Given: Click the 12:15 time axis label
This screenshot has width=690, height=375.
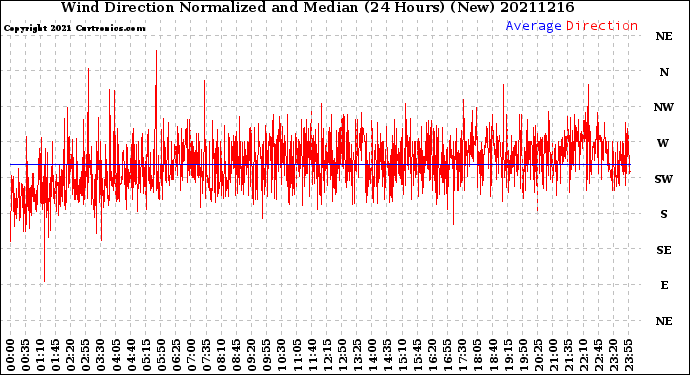Looking at the screenshot, I should point(327,355).
